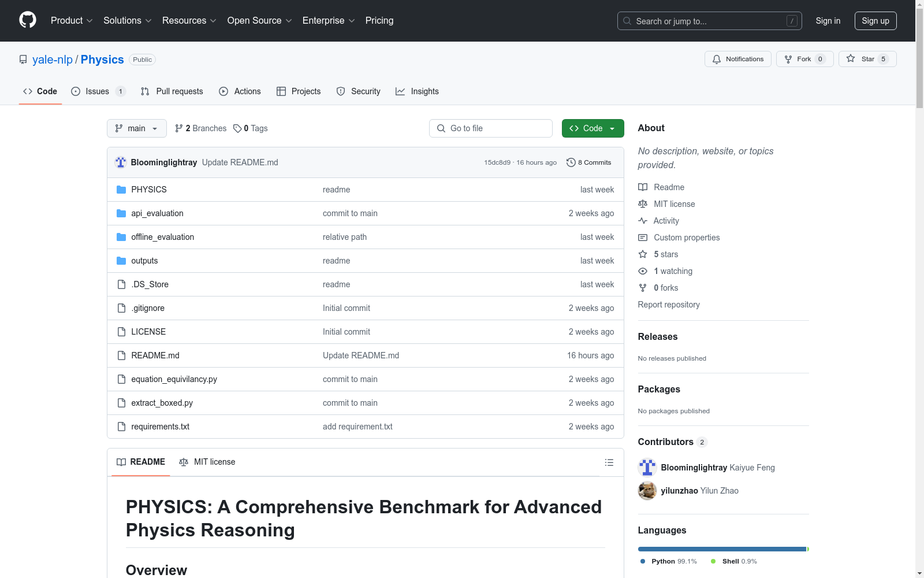Open the PHYSICS folder icon
Image resolution: width=924 pixels, height=578 pixels.
121,190
